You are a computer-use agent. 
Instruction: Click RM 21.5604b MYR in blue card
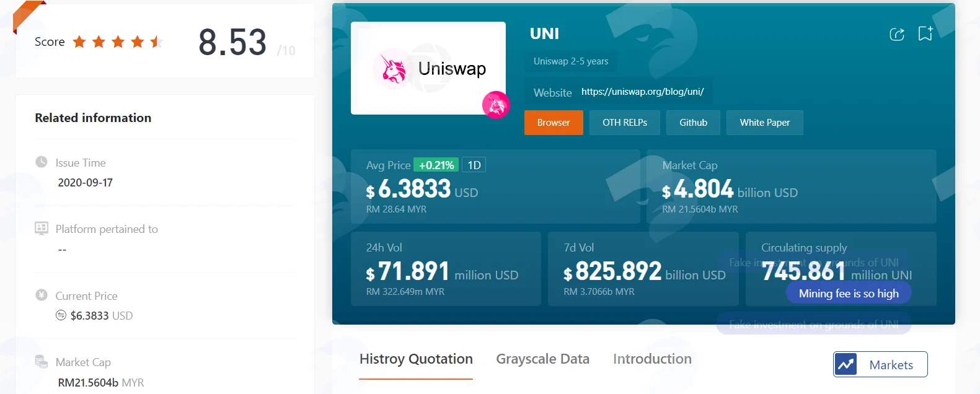tap(700, 209)
